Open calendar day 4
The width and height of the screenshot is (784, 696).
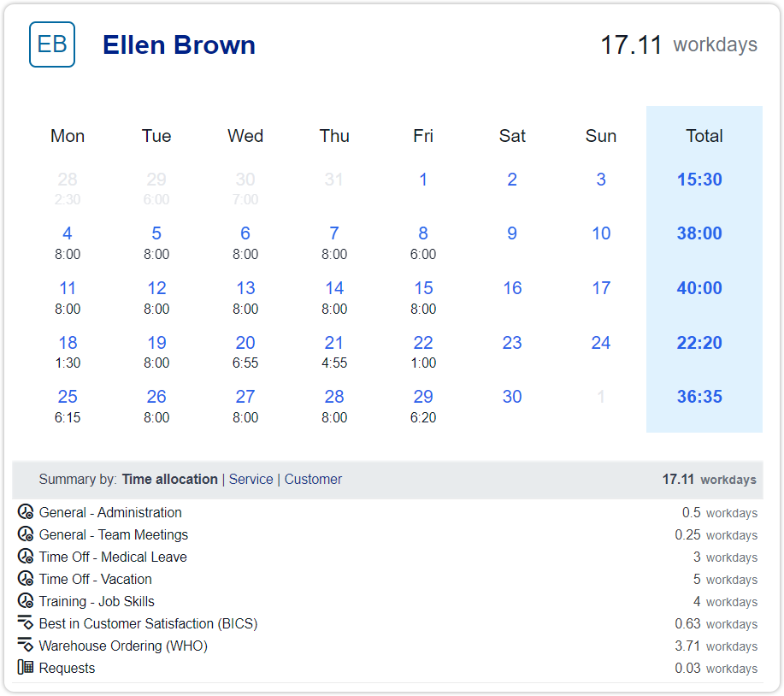coord(68,233)
